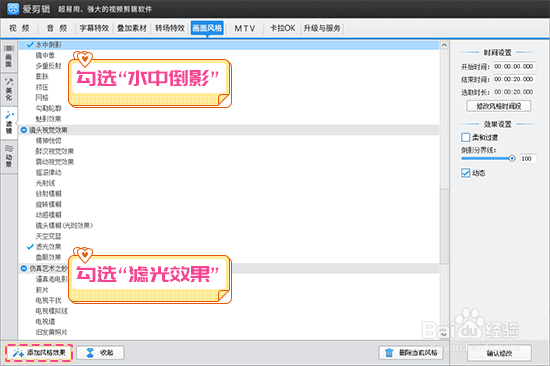Select the 精神恍惚 effect
The image size is (550, 366).
tap(48, 141)
